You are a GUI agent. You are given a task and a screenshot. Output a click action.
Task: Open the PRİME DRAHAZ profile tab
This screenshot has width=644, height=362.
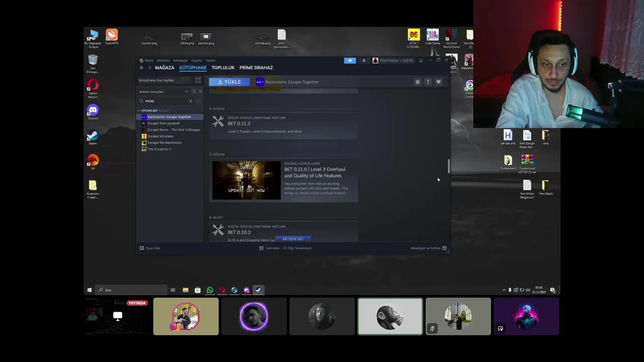(x=256, y=67)
